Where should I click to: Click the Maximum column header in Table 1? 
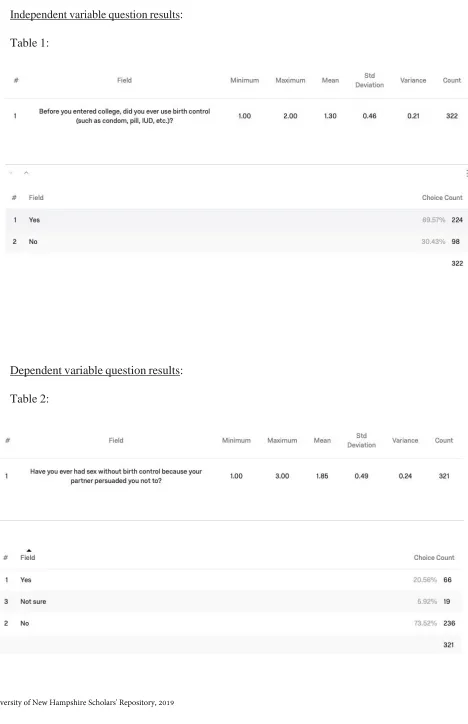[x=290, y=80]
